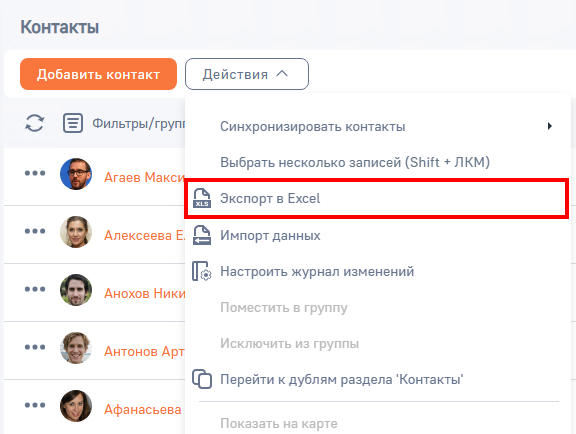Screen dimensions: 576x434
Task: Click Показать на карте menu item
Action: [377, 423]
